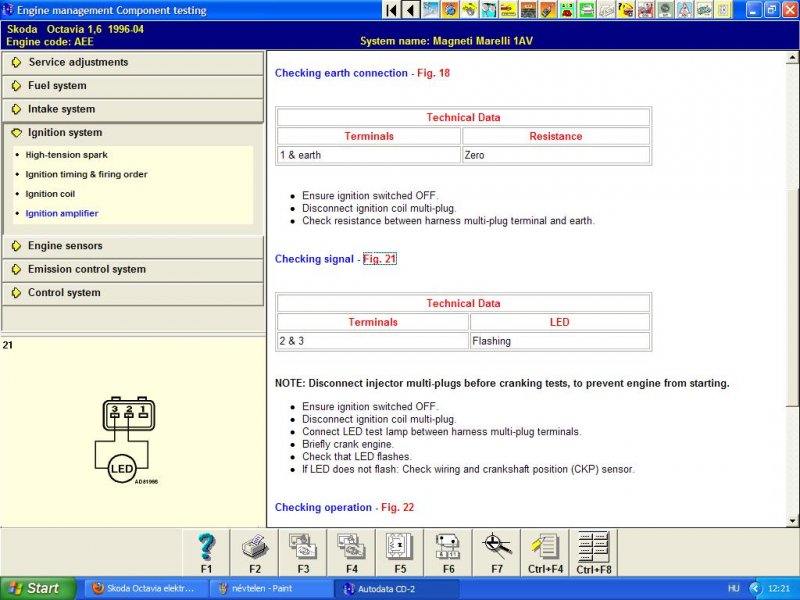Open the Fig. 18 link
This screenshot has width=800, height=600.
(x=433, y=73)
